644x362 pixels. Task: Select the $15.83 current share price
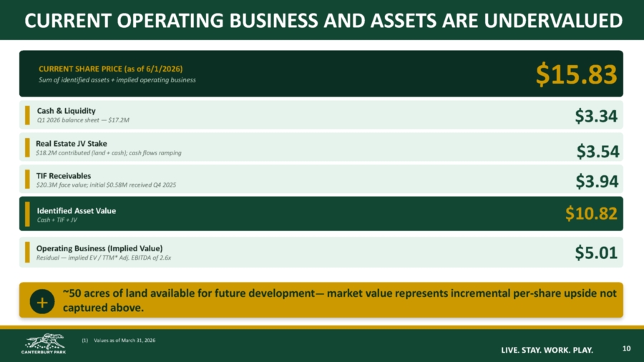576,74
